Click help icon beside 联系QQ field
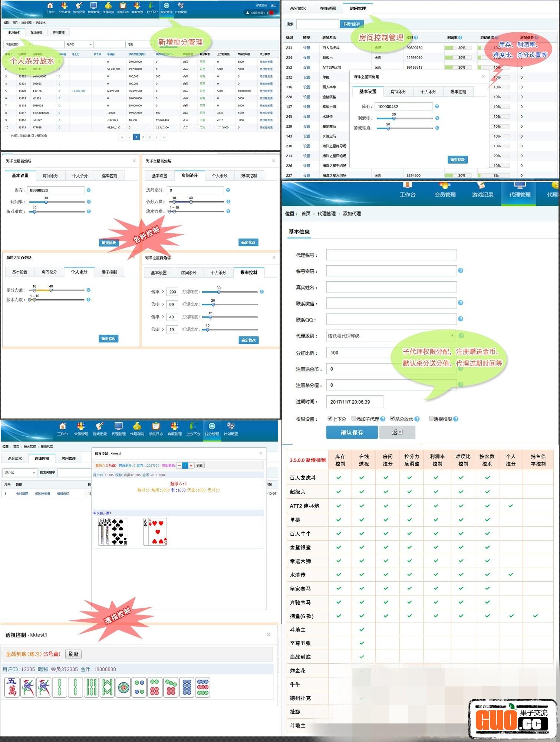This screenshot has width=560, height=742. 461,319
